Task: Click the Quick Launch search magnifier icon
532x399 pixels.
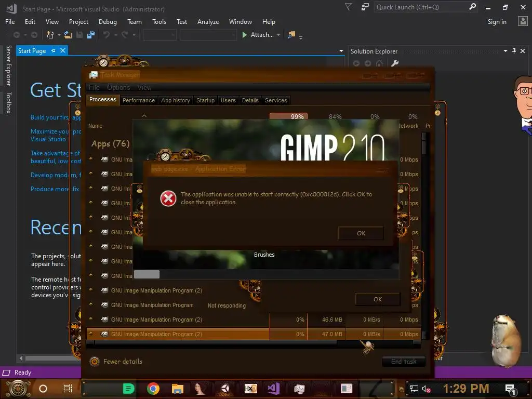Action: click(x=472, y=7)
